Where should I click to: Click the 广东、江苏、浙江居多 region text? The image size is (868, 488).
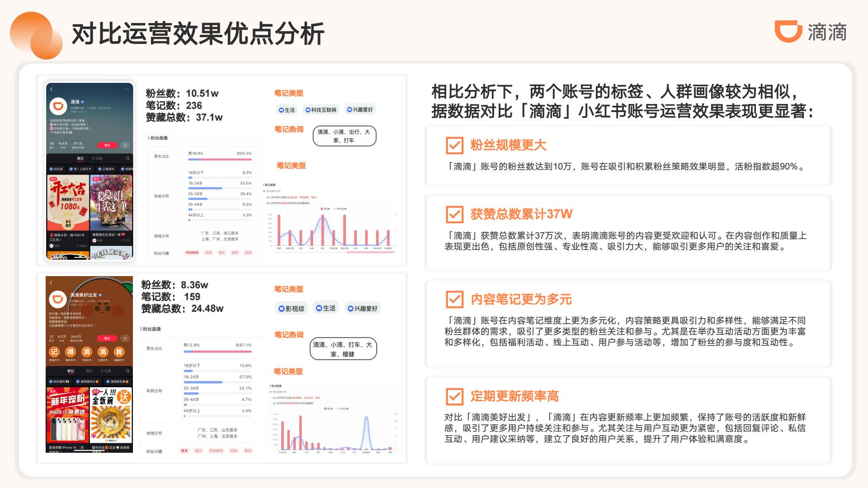point(220,233)
